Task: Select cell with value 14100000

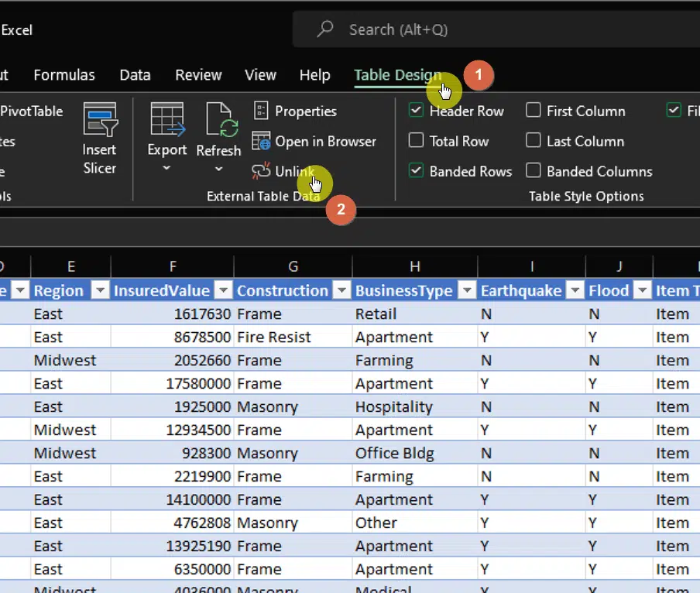Action: pyautogui.click(x=173, y=500)
